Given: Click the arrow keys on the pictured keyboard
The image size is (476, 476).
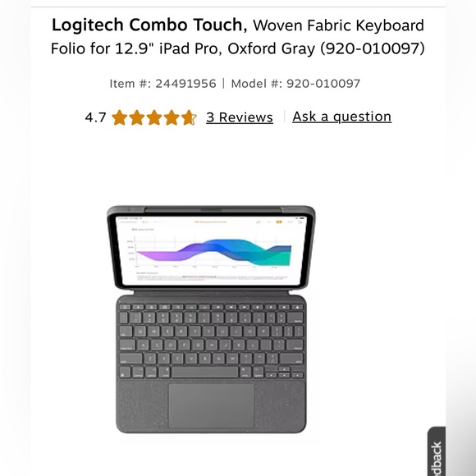Looking at the screenshot, I should pyautogui.click(x=284, y=373).
